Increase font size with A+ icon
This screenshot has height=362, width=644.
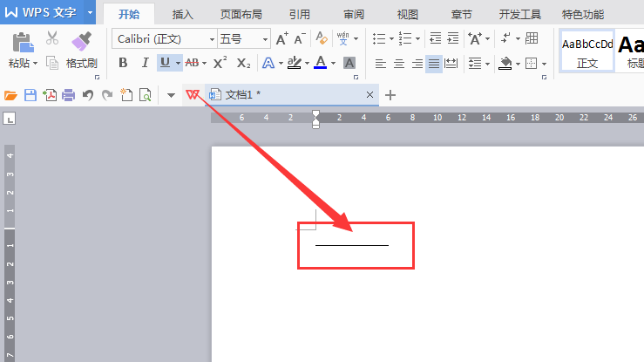pyautogui.click(x=281, y=39)
